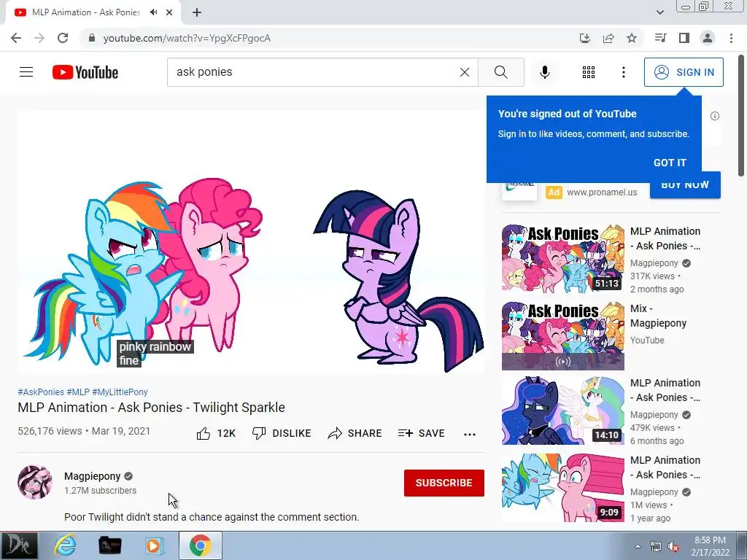Click the Chrome taskbar icon
The height and width of the screenshot is (560, 747).
pos(200,545)
